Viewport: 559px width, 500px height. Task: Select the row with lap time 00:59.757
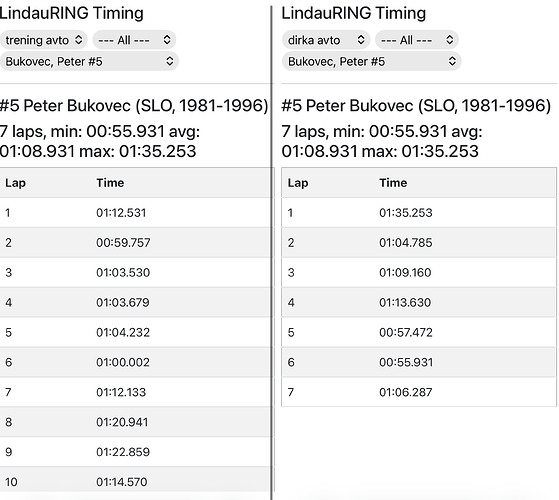pos(135,243)
